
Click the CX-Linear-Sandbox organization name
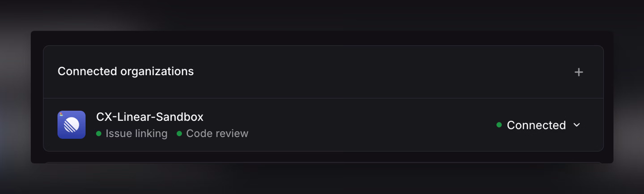[x=150, y=117]
